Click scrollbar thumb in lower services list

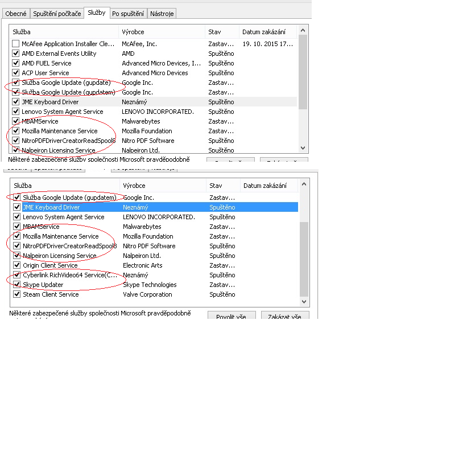tap(304, 259)
